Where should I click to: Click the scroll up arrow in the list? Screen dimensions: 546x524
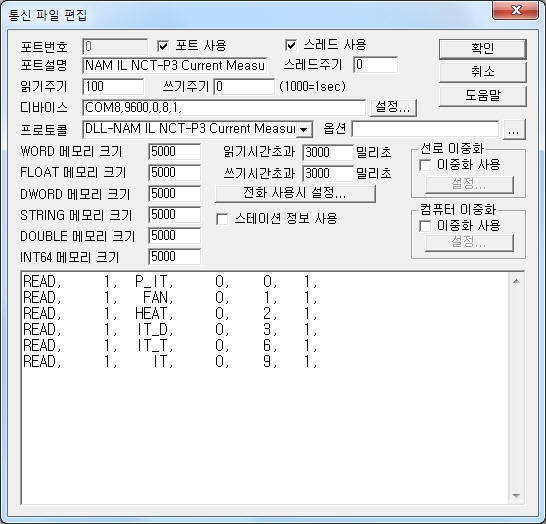(516, 281)
